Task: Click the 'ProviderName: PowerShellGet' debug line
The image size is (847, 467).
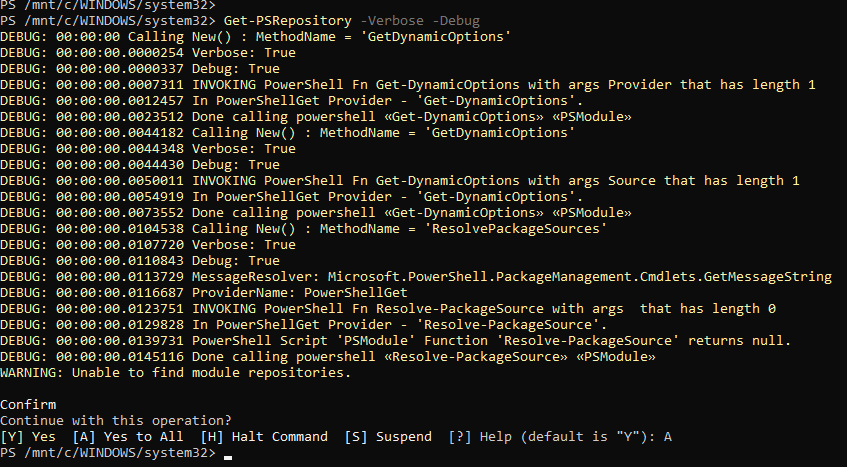Action: coord(204,293)
